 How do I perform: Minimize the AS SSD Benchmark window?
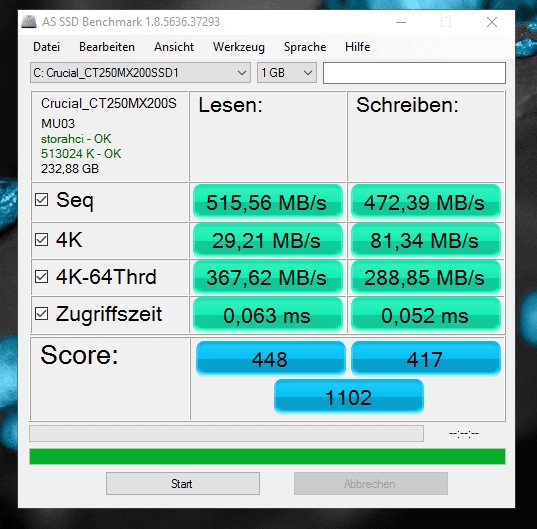[401, 22]
